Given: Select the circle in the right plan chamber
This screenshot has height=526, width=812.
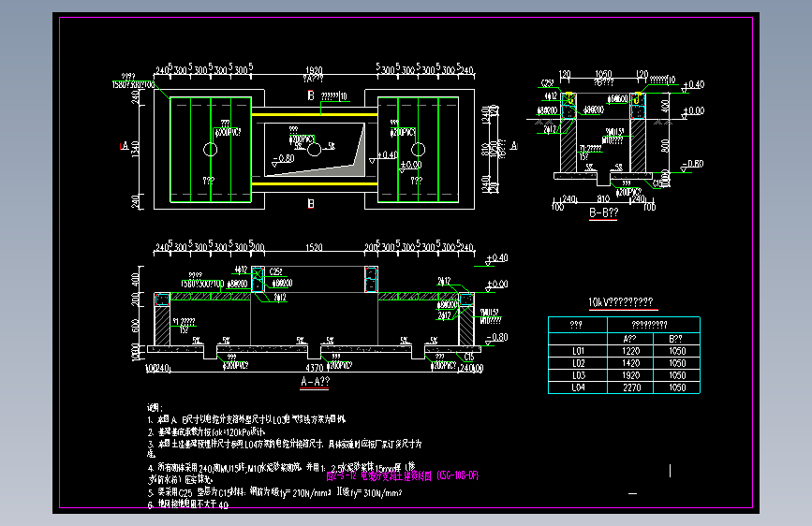Looking at the screenshot, I should pos(418,150).
